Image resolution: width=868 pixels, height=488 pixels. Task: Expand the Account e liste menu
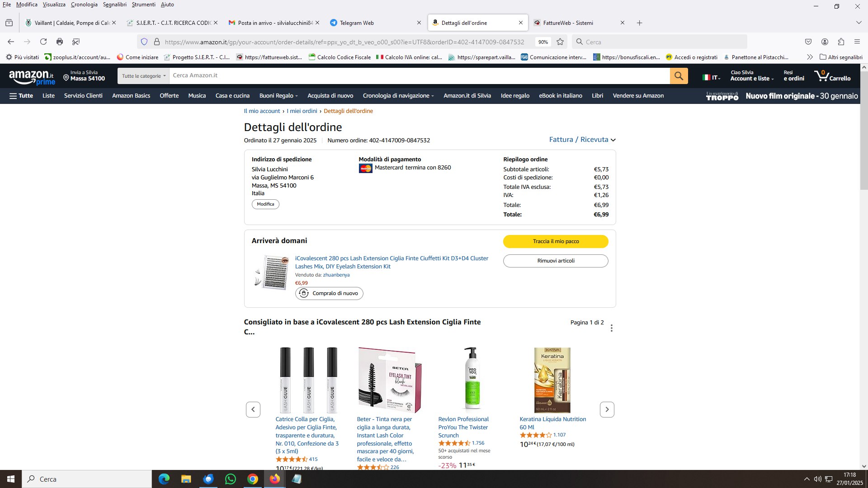pos(752,76)
